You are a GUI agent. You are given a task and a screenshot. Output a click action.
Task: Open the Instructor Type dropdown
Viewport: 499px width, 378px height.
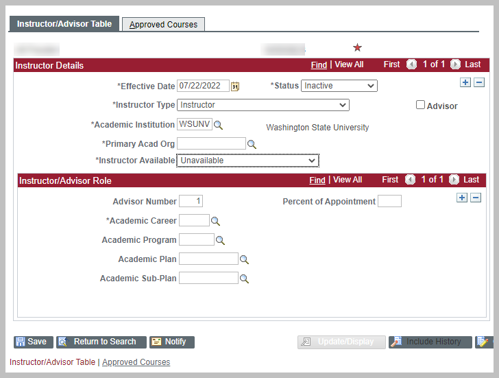[x=263, y=105]
